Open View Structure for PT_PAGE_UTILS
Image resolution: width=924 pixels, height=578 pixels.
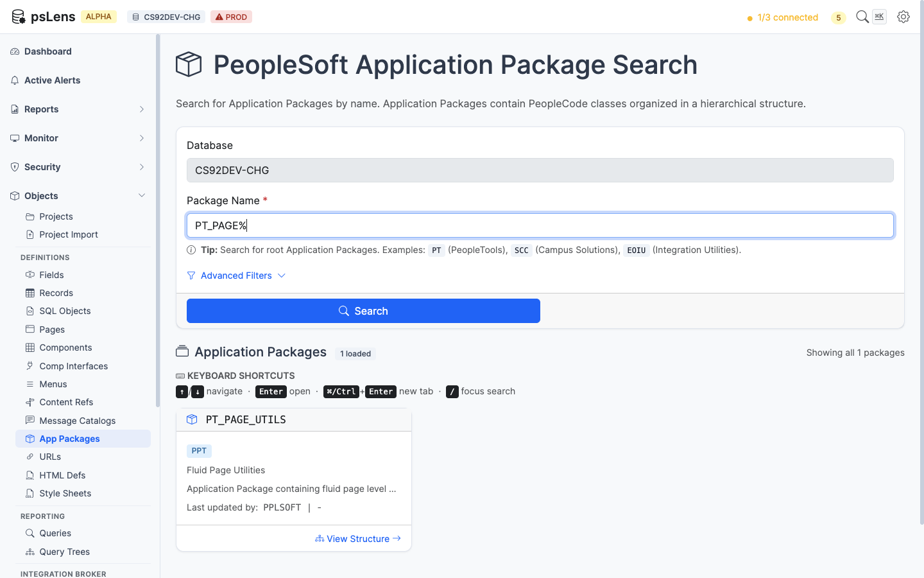point(358,539)
